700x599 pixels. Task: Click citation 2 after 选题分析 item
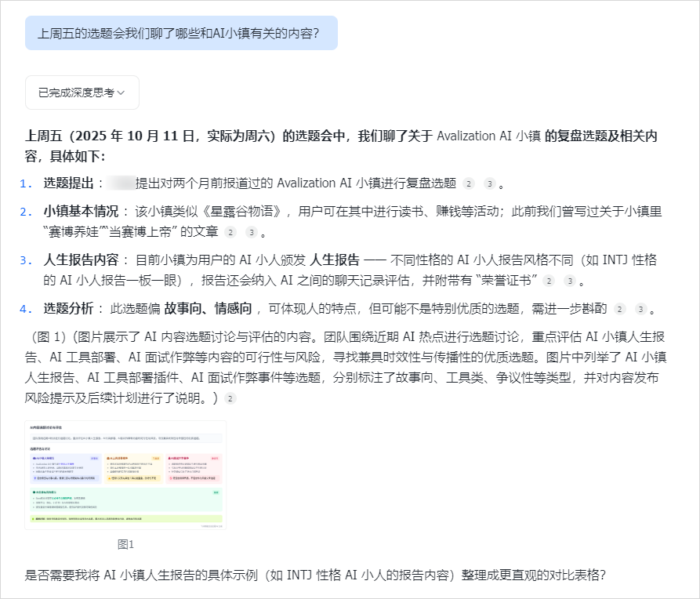click(619, 309)
